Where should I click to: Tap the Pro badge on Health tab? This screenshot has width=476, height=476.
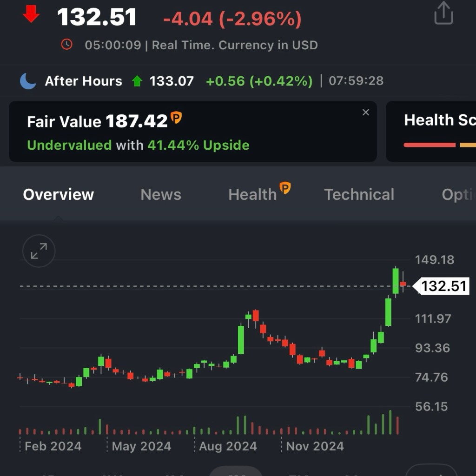pyautogui.click(x=285, y=188)
